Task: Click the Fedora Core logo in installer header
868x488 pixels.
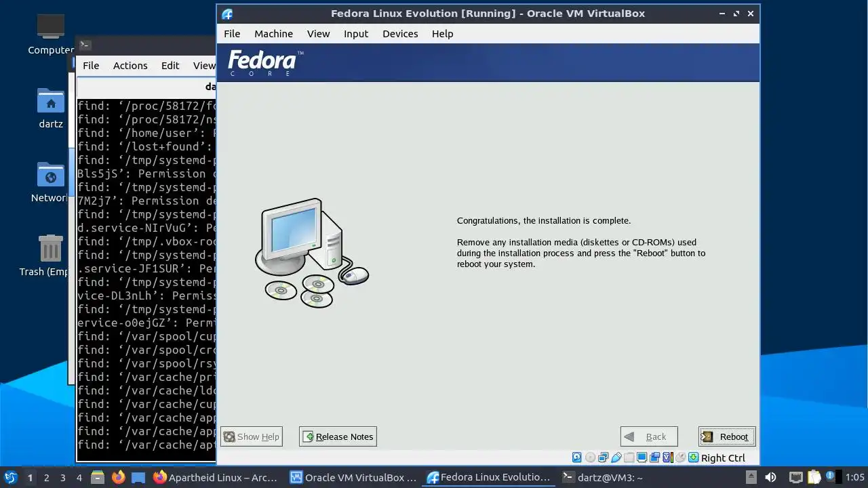Action: 265,63
